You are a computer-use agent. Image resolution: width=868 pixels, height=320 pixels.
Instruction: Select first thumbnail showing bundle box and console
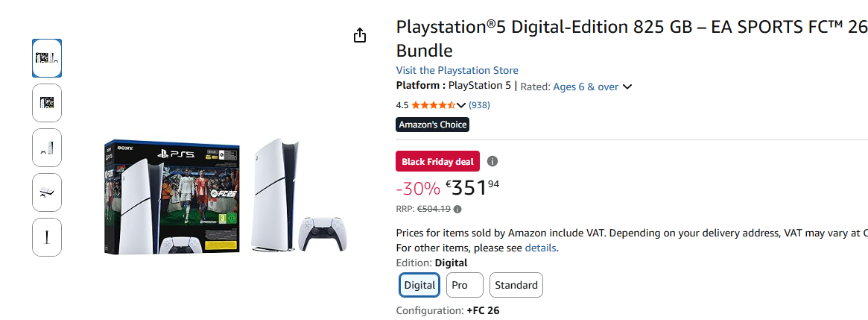[47, 58]
